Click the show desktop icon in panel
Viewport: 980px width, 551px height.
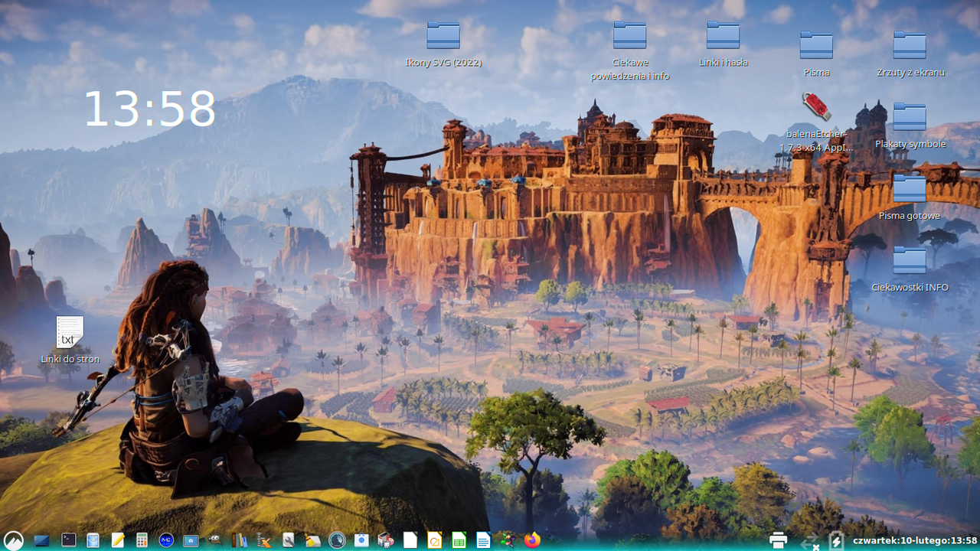(42, 540)
